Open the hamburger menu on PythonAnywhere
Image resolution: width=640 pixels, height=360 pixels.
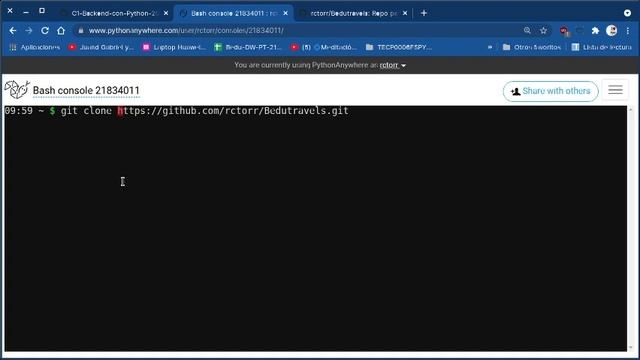pyautogui.click(x=615, y=90)
